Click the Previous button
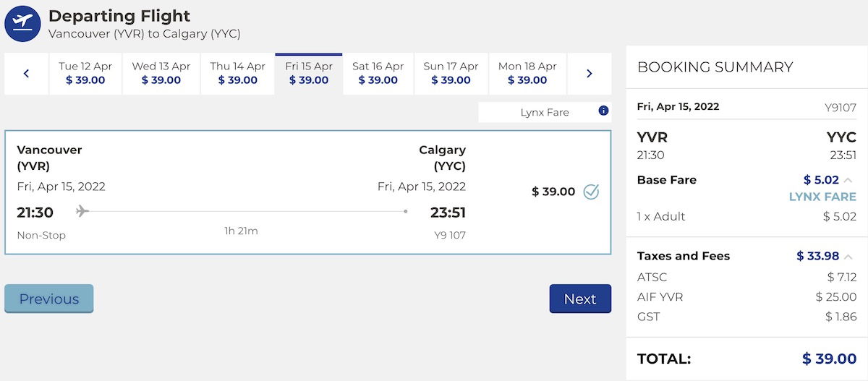The height and width of the screenshot is (381, 868). 49,299
